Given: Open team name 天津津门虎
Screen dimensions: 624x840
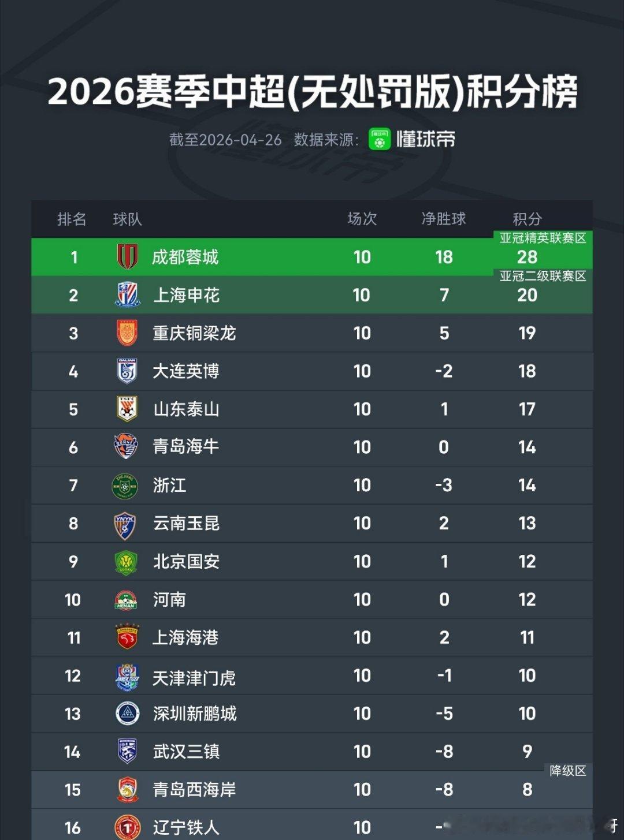Looking at the screenshot, I should (194, 677).
